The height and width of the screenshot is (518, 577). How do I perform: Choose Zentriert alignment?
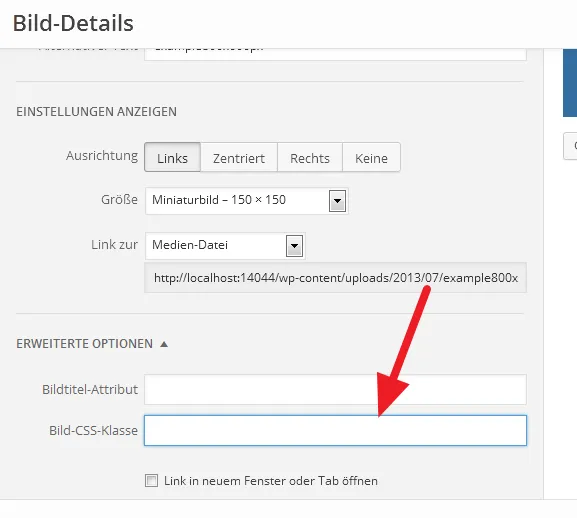click(x=239, y=157)
